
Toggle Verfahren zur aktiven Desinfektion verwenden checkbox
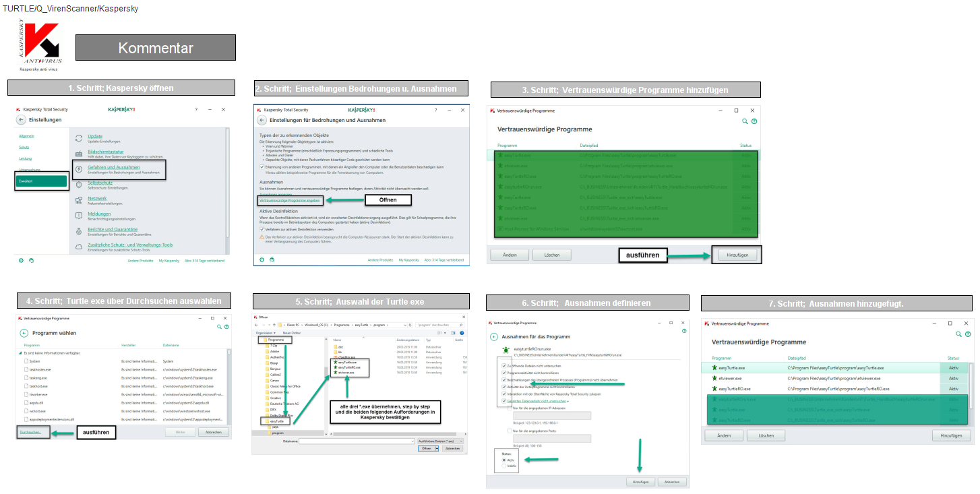pyautogui.click(x=262, y=229)
